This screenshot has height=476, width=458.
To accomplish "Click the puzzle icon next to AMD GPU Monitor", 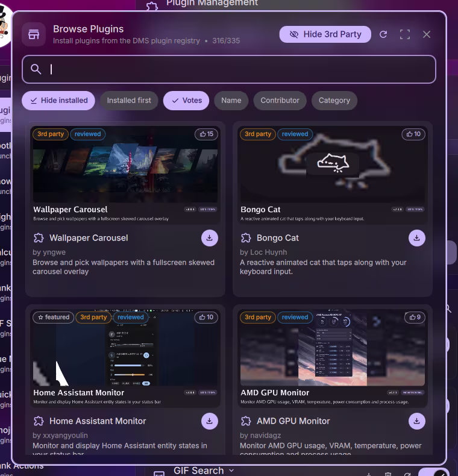I will tap(246, 421).
